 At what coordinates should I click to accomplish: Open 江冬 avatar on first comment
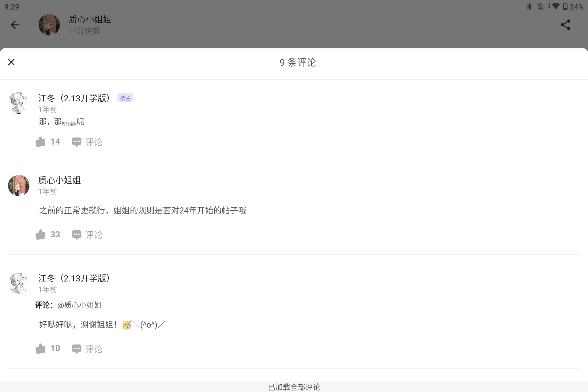[19, 103]
